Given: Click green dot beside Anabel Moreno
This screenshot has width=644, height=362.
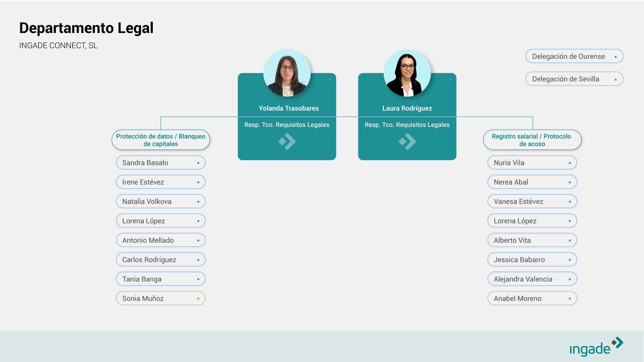Looking at the screenshot, I should pyautogui.click(x=570, y=299).
